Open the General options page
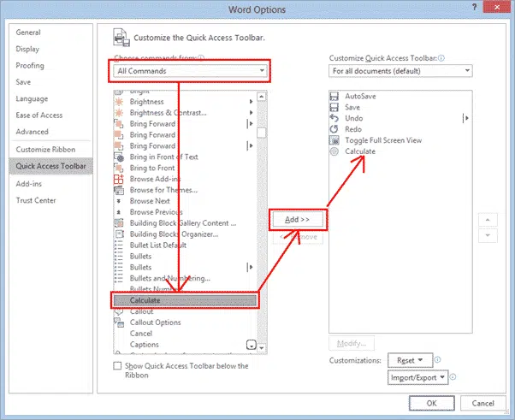The height and width of the screenshot is (420, 515). click(x=28, y=33)
